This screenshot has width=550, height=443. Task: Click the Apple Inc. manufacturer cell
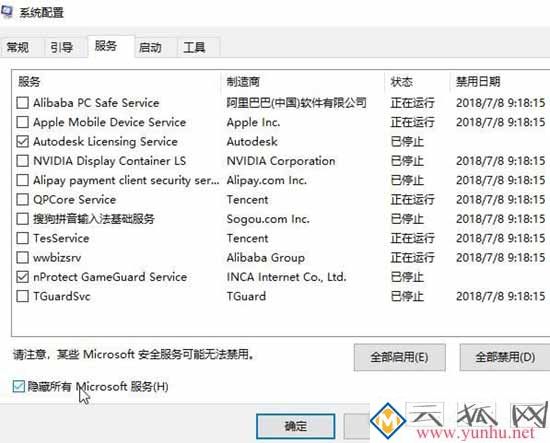click(x=253, y=122)
